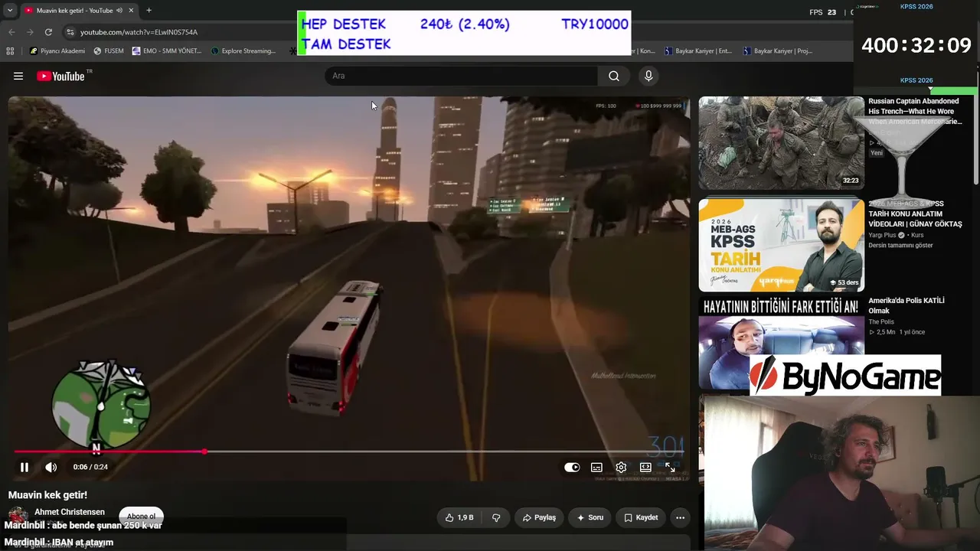Click the Muavin kek getir! video title

[47, 495]
